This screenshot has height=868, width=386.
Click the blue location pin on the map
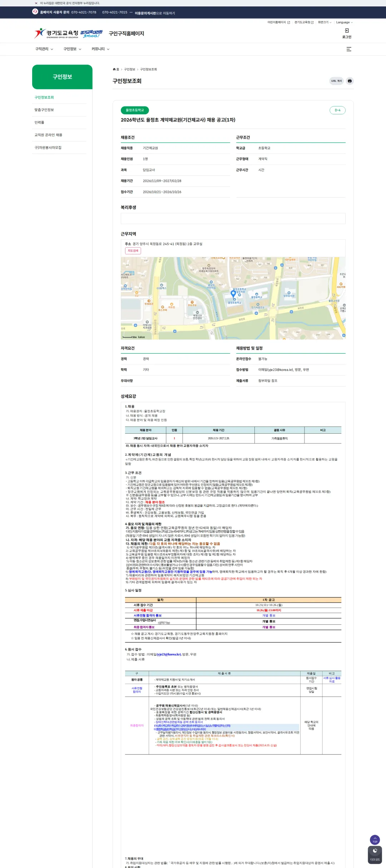233,294
